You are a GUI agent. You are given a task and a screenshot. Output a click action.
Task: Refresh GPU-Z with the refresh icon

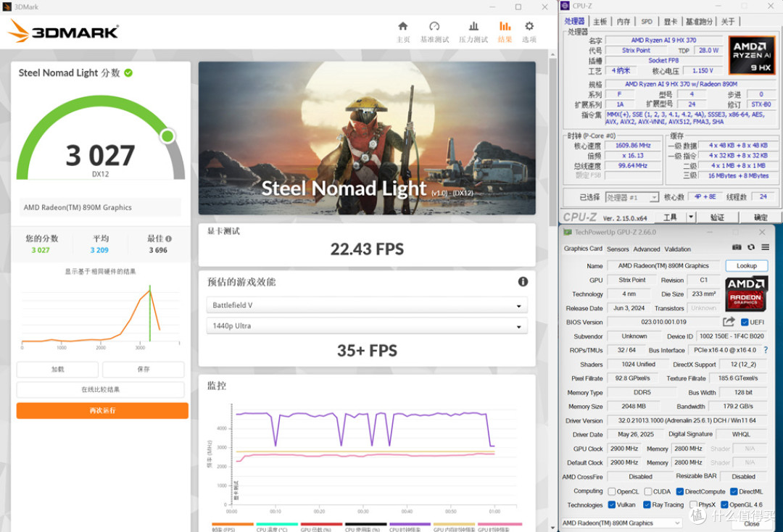click(x=751, y=248)
